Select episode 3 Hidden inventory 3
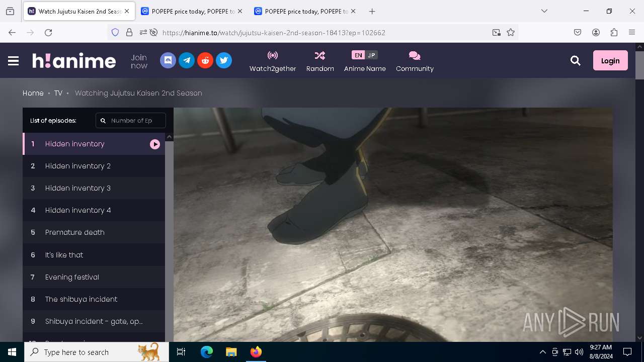 (x=94, y=188)
